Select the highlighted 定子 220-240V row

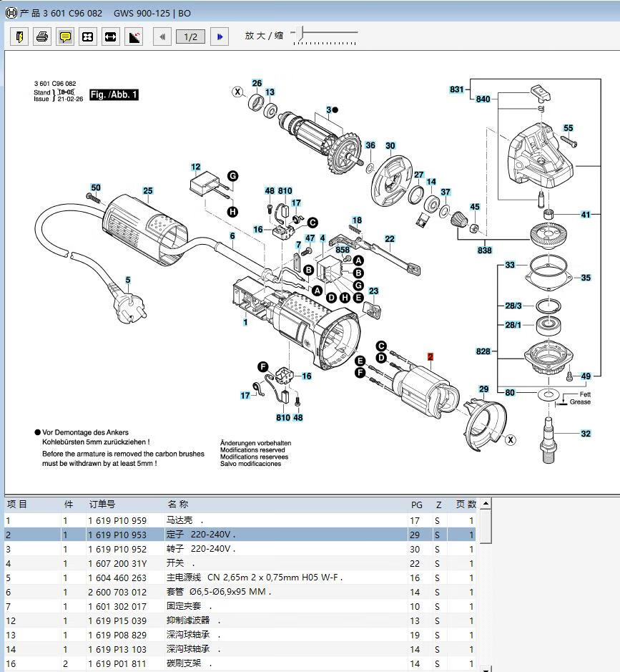(x=240, y=535)
